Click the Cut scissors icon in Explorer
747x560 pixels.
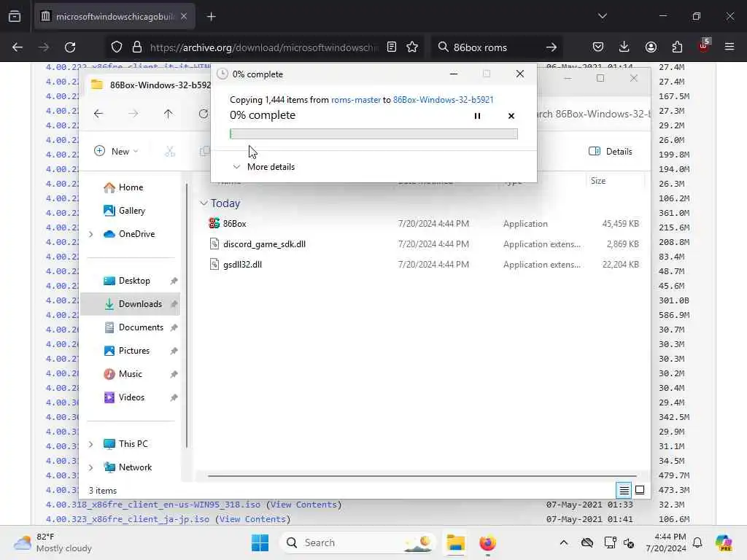point(169,152)
